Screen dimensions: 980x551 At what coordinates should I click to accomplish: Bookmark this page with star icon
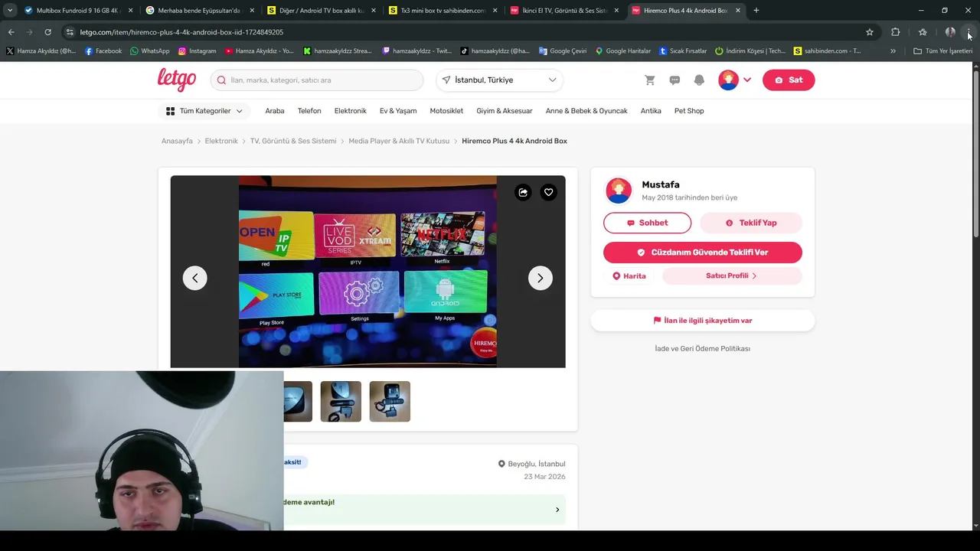pos(870,32)
